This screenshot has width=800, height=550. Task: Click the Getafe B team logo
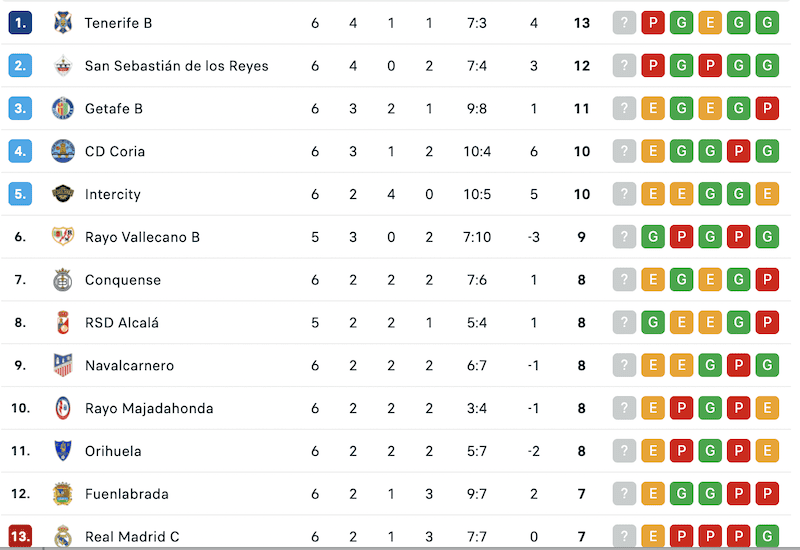pyautogui.click(x=63, y=109)
